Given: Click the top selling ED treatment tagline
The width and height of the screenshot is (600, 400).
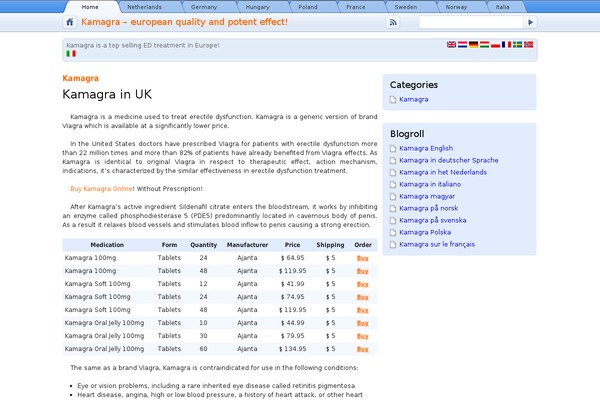Looking at the screenshot, I should click(x=143, y=45).
